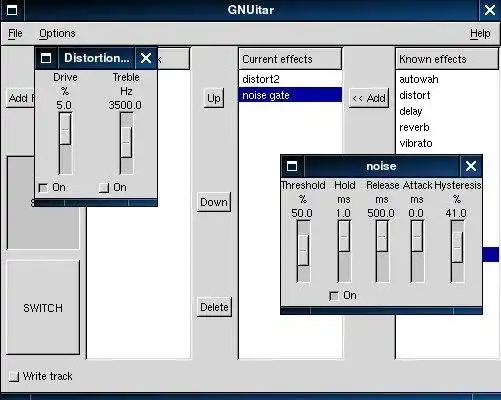The width and height of the screenshot is (501, 400).
Task: Select distort2 in Current effects
Action: [290, 79]
